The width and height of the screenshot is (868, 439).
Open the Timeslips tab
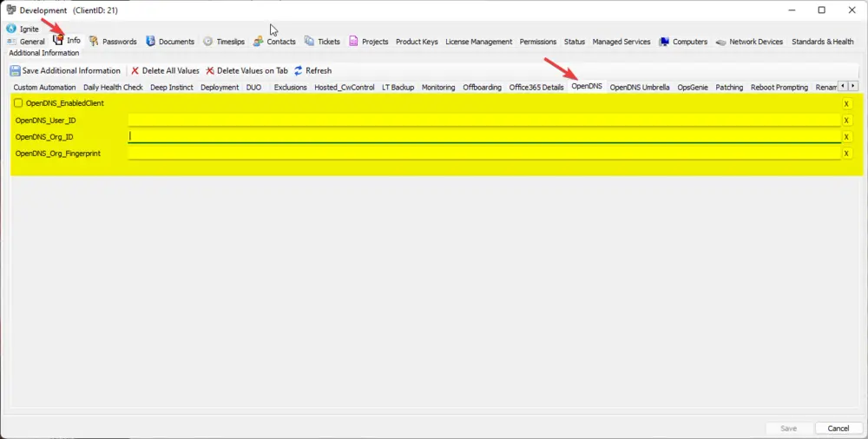pyautogui.click(x=224, y=42)
